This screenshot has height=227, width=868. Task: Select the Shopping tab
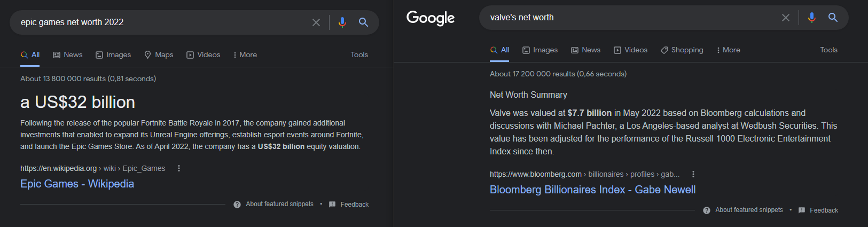[682, 50]
